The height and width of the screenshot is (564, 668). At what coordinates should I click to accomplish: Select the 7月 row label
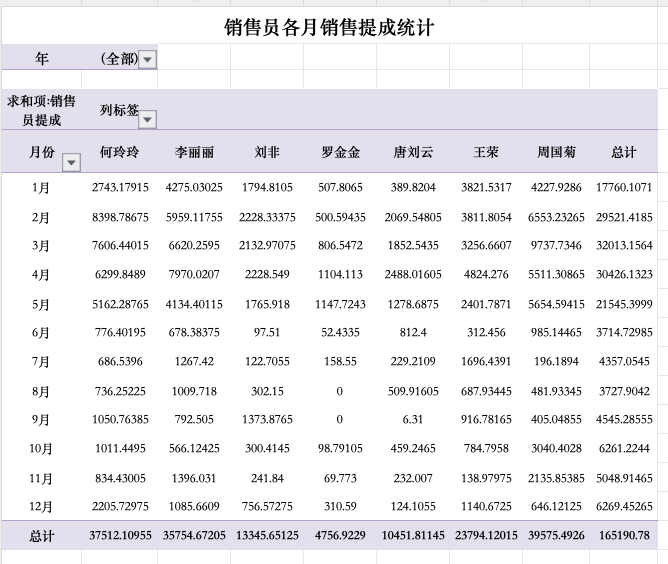coord(41,362)
